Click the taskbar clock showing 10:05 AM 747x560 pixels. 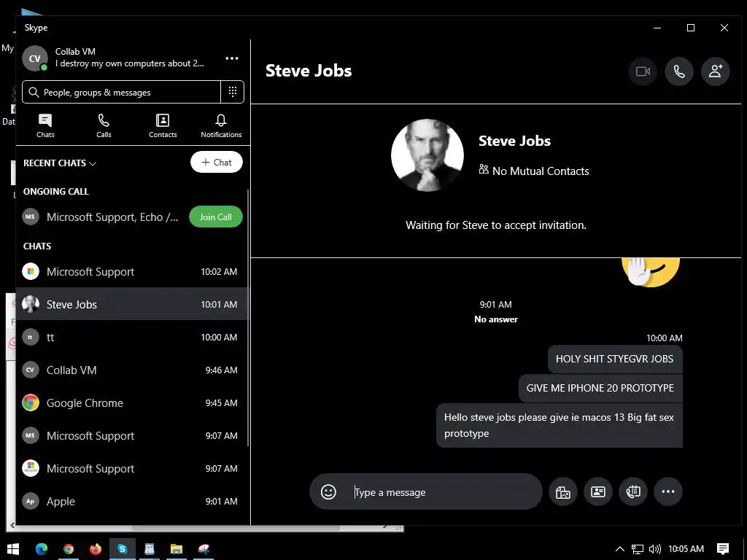(686, 549)
